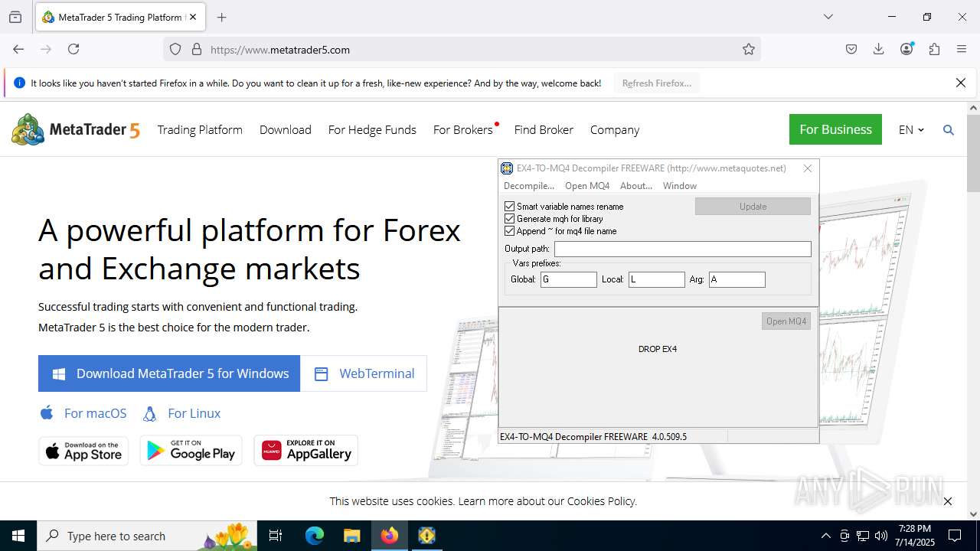Image resolution: width=980 pixels, height=551 pixels.
Task: Reload the page with the refresh icon
Action: click(73, 49)
